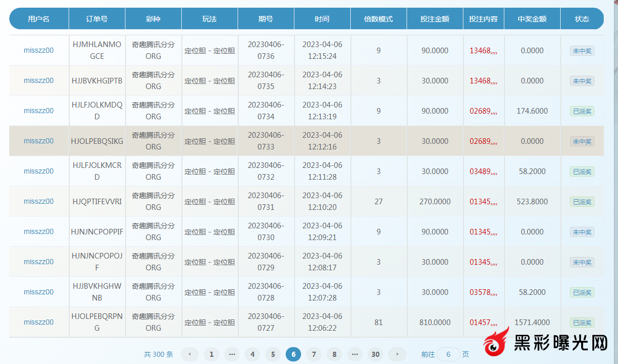Viewport: 618px width, 364px height.
Task: Click the go-to page number input
Action: (x=449, y=354)
